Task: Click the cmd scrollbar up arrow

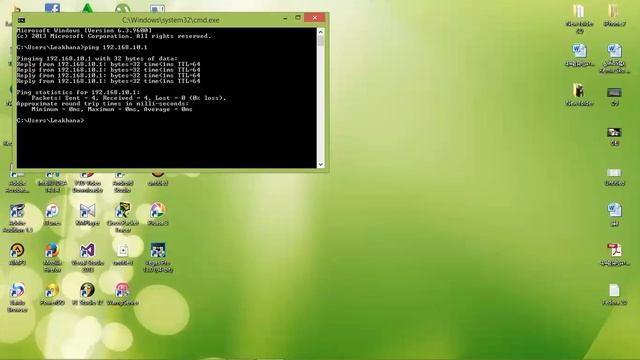Action: [321, 31]
